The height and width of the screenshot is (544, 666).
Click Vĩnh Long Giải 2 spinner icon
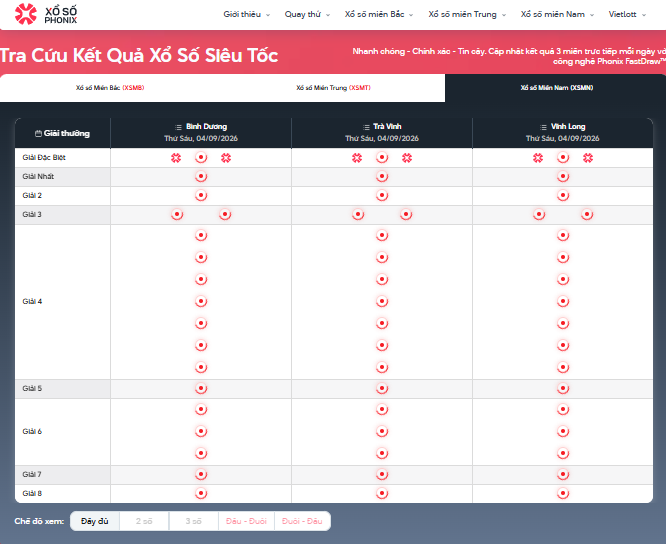click(563, 196)
